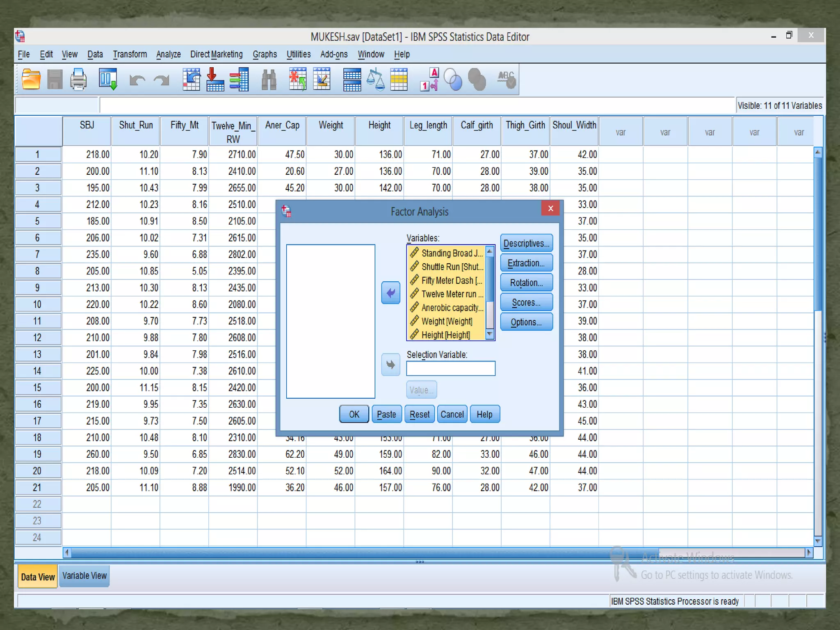Switch to the Variable View tab
Screen dimensions: 840x630
(x=84, y=576)
